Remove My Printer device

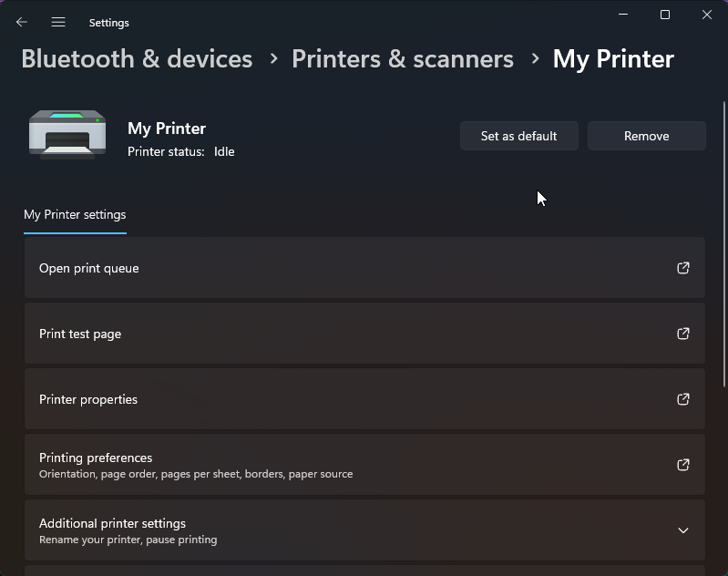point(647,136)
